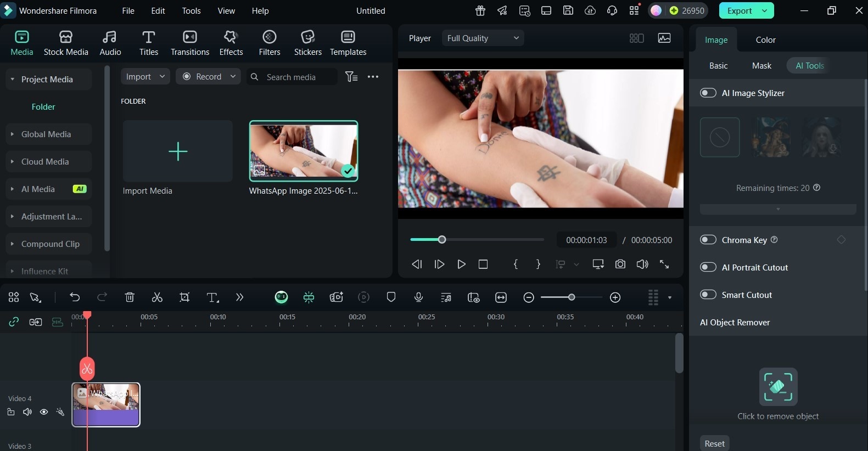Open the Stock Media panel
This screenshot has height=451, width=868.
click(66, 43)
